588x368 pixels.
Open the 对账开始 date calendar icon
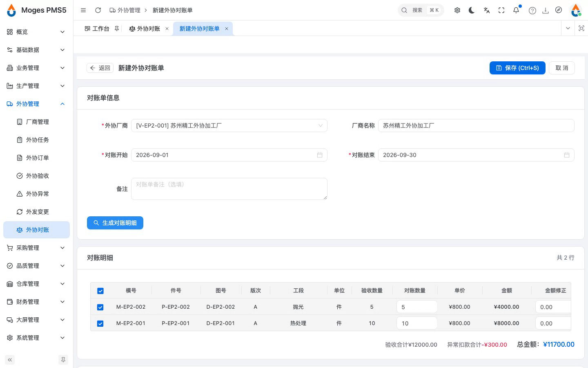click(x=320, y=155)
